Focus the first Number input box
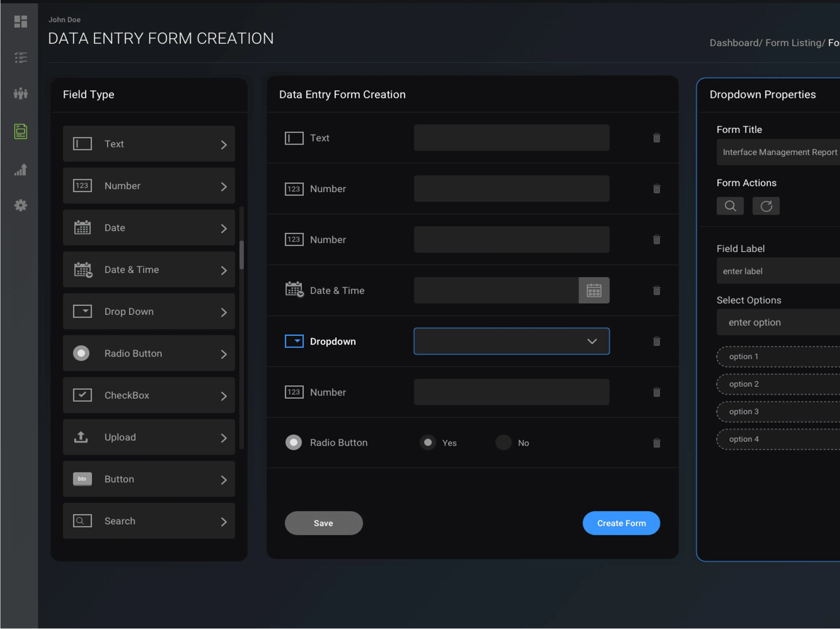 click(511, 189)
